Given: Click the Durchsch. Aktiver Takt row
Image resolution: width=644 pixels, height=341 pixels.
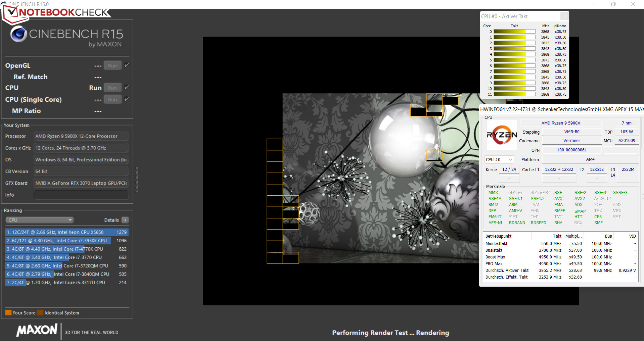Looking at the screenshot, I should coord(560,271).
